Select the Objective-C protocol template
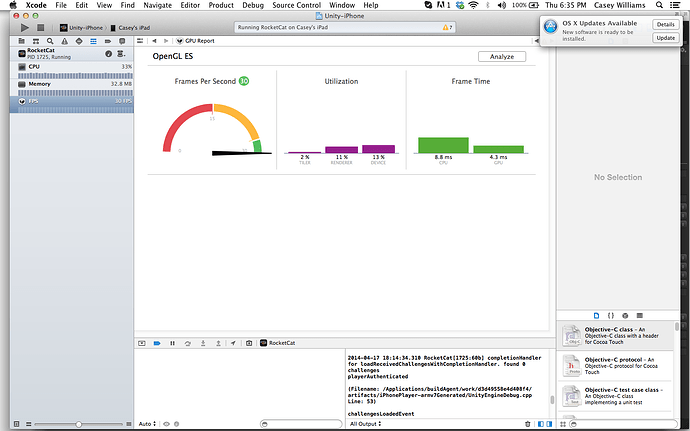 click(616, 366)
